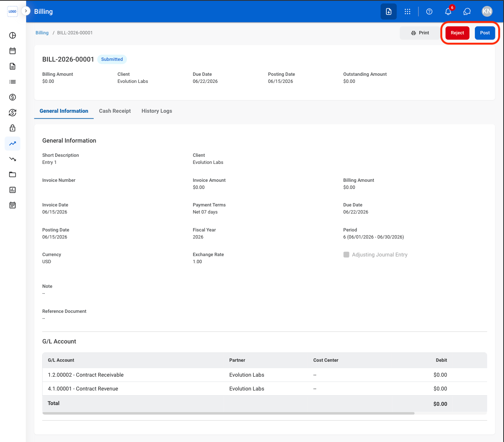
Task: Select the downward trending arrow sidebar icon
Action: coord(13,159)
